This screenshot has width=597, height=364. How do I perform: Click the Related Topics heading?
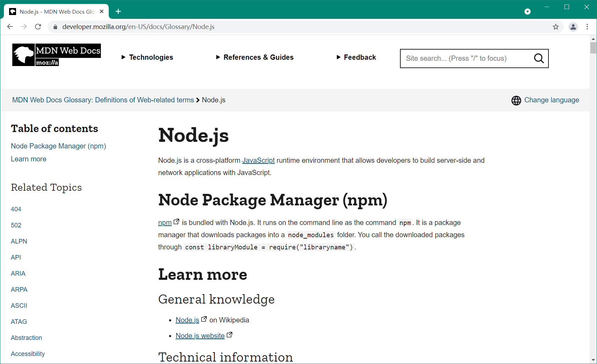tap(46, 188)
